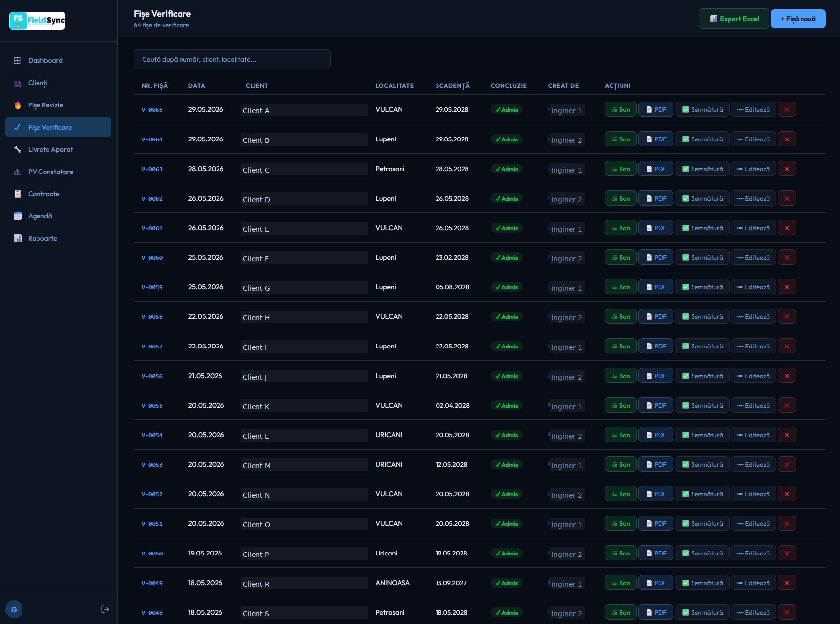The image size is (840, 624).
Task: Open the FieldSync logo home
Action: tap(37, 20)
